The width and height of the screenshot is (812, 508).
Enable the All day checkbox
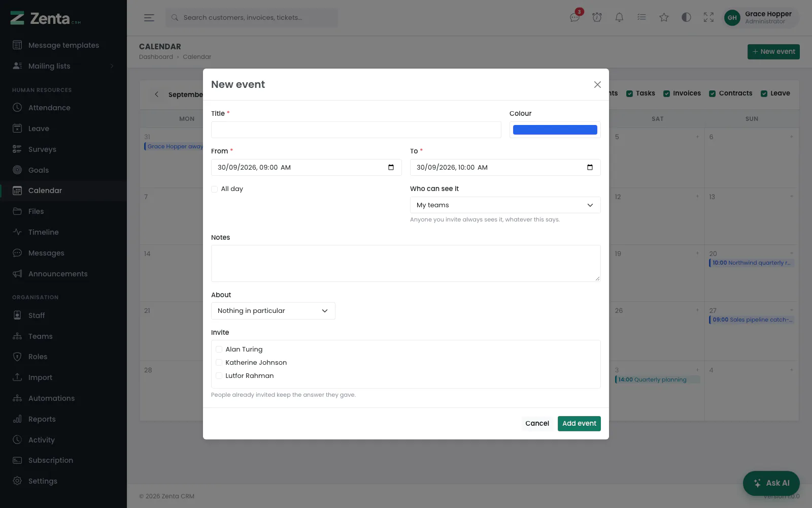pyautogui.click(x=214, y=189)
